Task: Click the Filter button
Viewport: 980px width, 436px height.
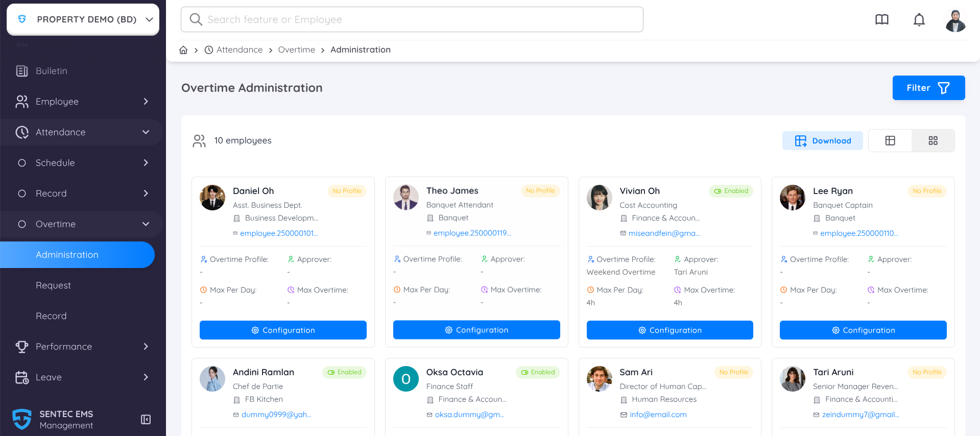Action: (928, 88)
